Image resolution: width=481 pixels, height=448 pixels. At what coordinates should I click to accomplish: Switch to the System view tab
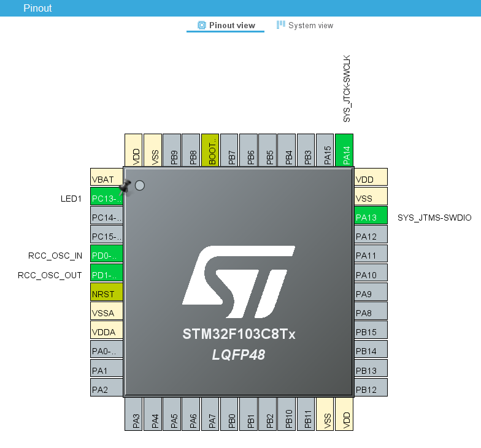pos(305,26)
